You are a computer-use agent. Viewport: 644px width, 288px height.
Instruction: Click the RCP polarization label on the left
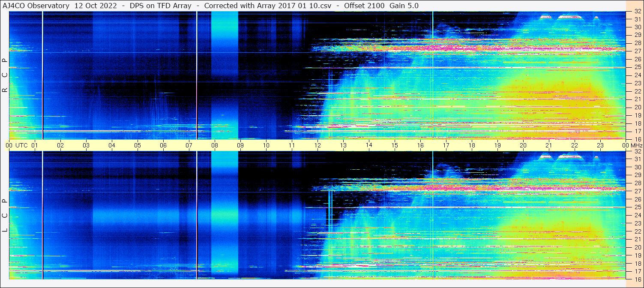point(5,75)
